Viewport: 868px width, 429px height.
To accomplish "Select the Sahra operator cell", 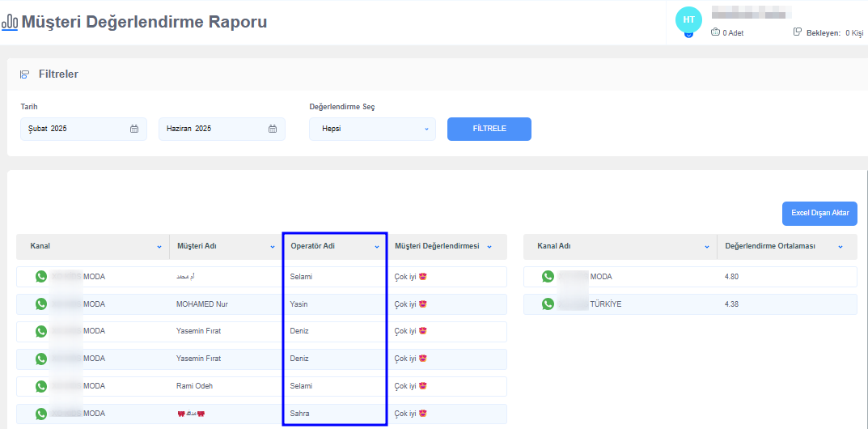I will point(299,414).
